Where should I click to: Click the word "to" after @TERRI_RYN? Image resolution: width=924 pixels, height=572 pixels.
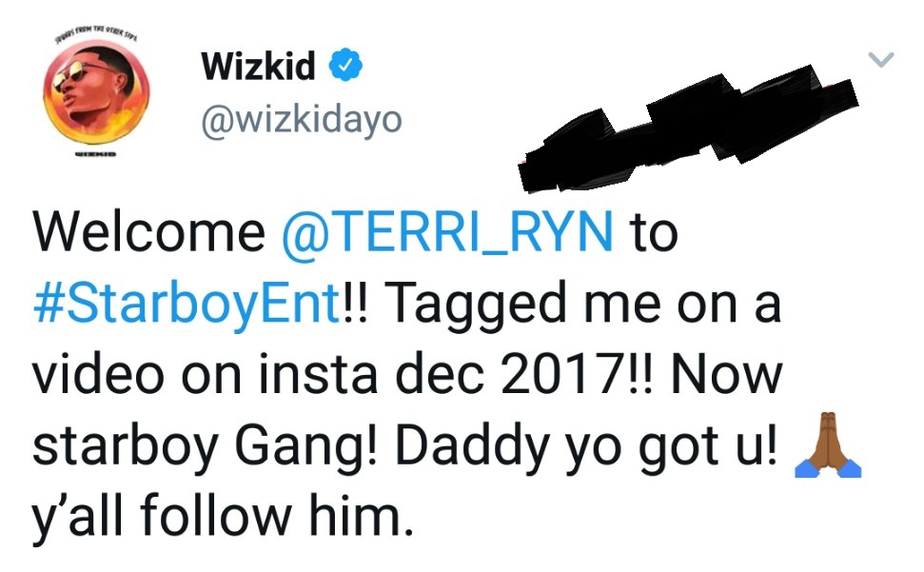point(654,234)
